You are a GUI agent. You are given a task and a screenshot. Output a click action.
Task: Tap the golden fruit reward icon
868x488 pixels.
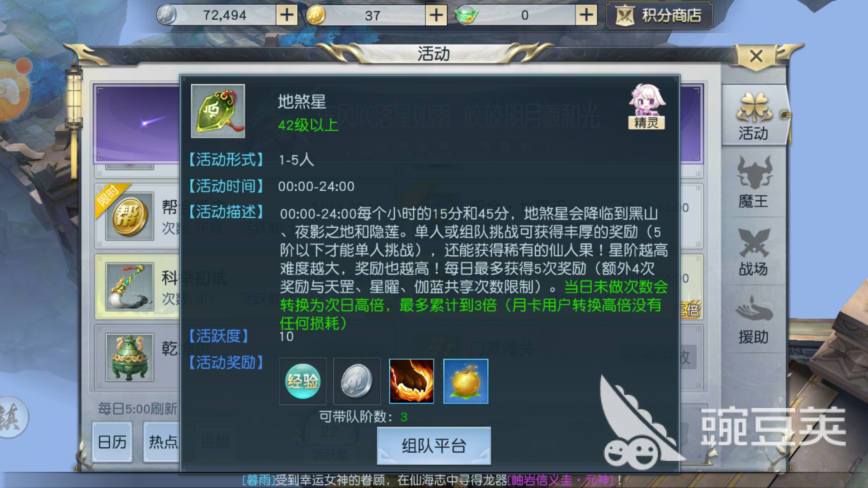[466, 381]
